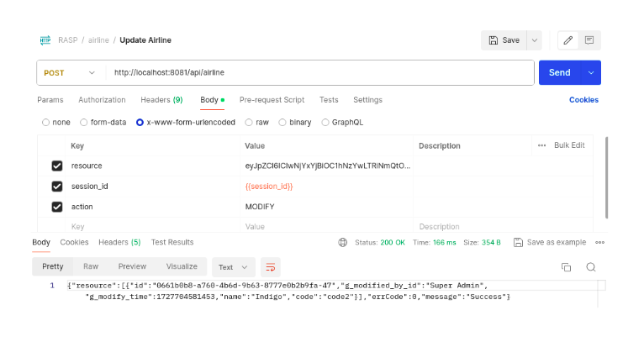The height and width of the screenshot is (363, 644).
Task: Click the Save button
Action: tap(504, 40)
